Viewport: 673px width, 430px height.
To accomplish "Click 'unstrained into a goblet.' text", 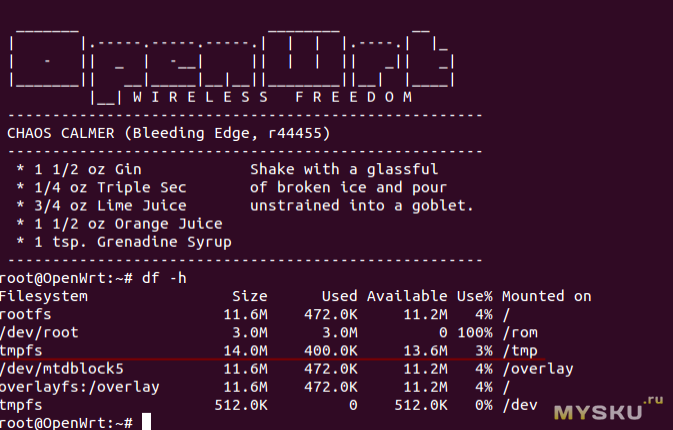I will pyautogui.click(x=362, y=206).
